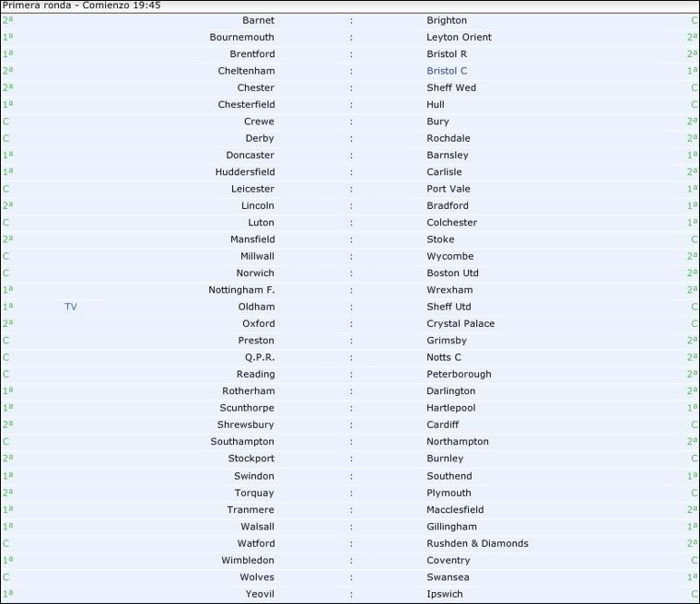This screenshot has height=604, width=700.
Task: Click on Plymouth
Action: pos(449,493)
